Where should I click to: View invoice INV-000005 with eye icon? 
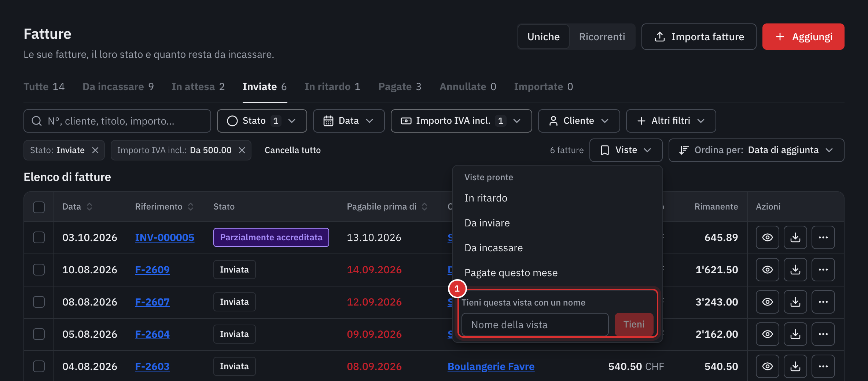(x=767, y=237)
